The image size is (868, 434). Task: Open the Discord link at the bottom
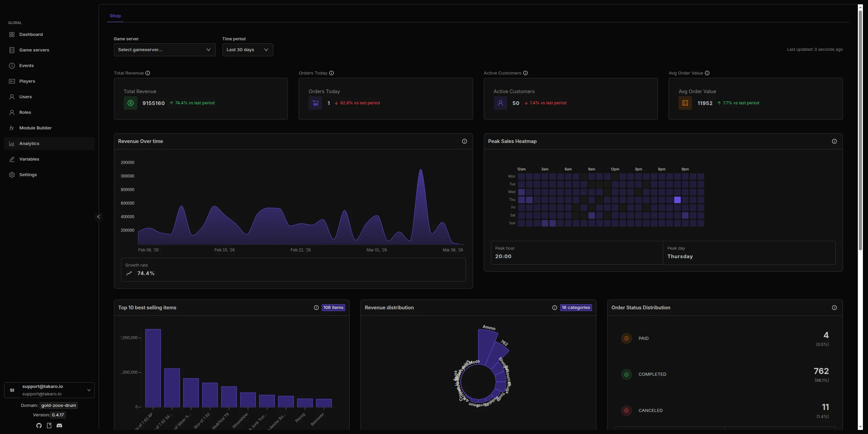(59, 426)
